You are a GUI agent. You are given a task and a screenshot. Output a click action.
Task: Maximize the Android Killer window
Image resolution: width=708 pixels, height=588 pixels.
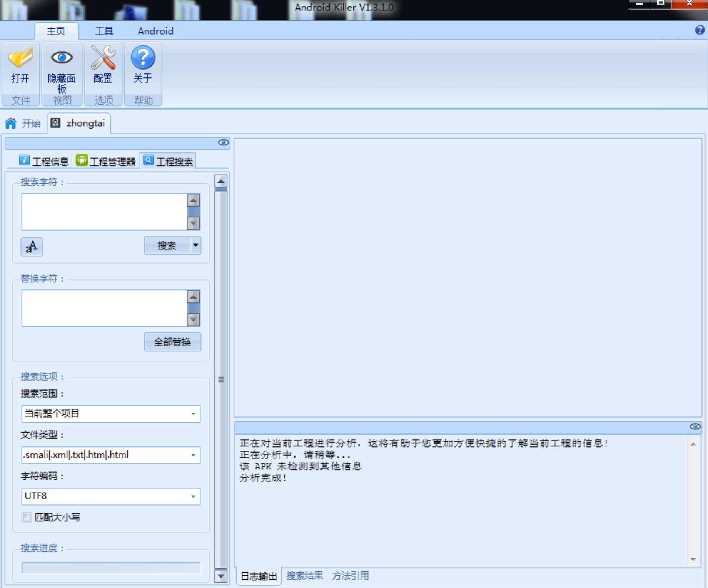coord(661,4)
